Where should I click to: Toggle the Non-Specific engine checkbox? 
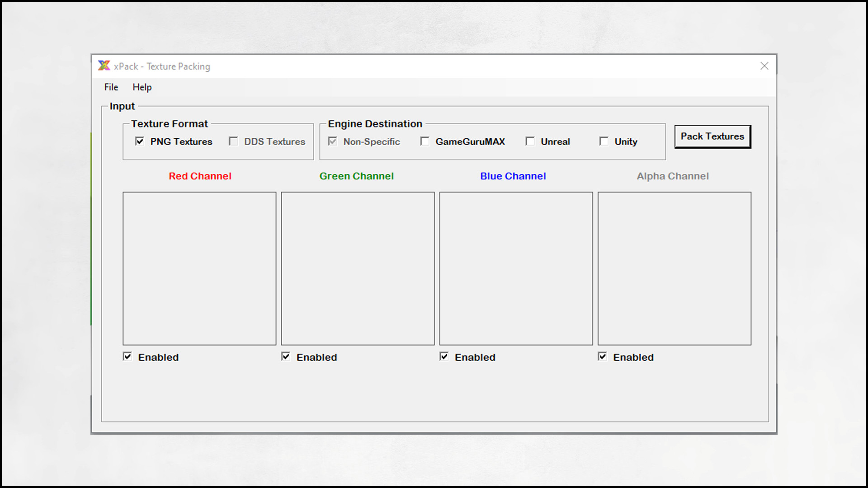click(332, 141)
